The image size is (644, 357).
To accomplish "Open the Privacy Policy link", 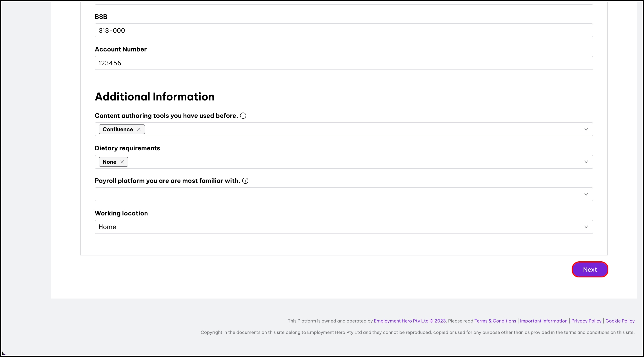I will point(586,321).
